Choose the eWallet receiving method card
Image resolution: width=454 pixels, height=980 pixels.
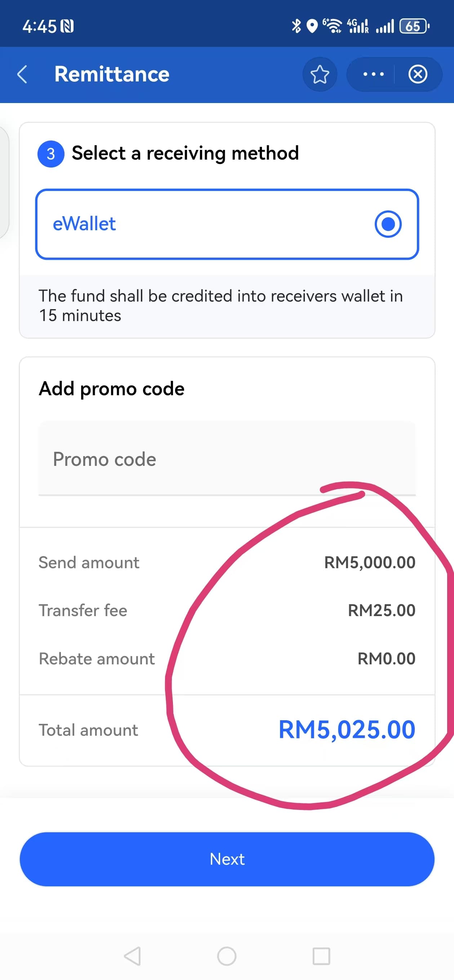[x=227, y=224]
